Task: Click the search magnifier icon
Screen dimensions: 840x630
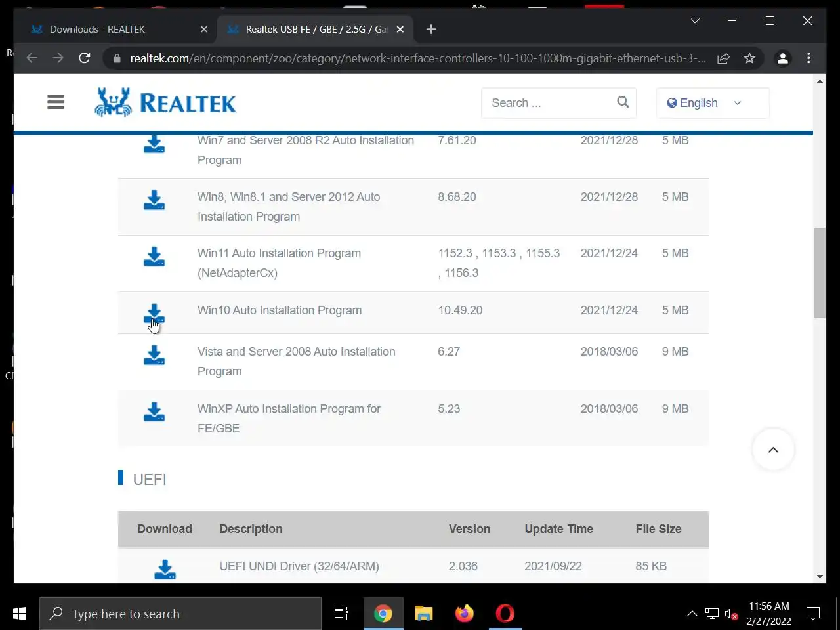Action: (623, 102)
